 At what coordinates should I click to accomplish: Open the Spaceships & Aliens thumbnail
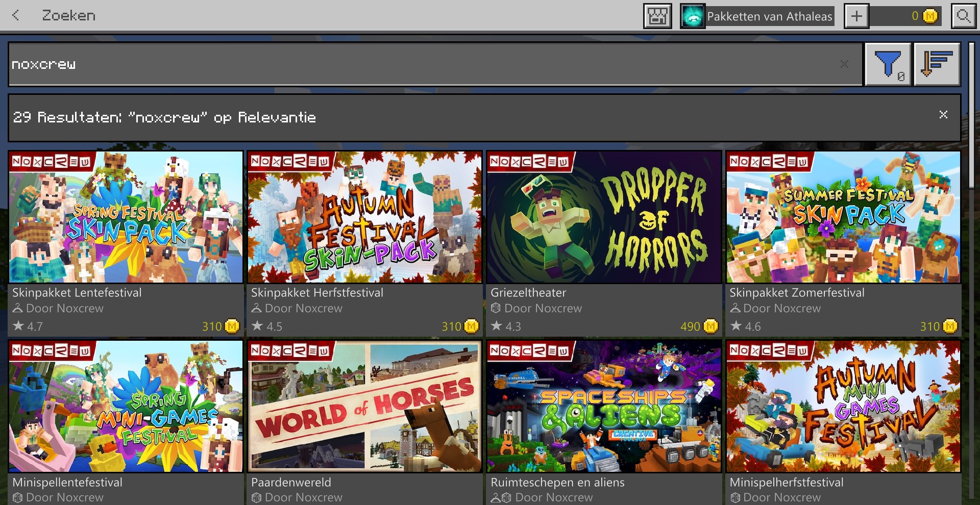pos(604,407)
